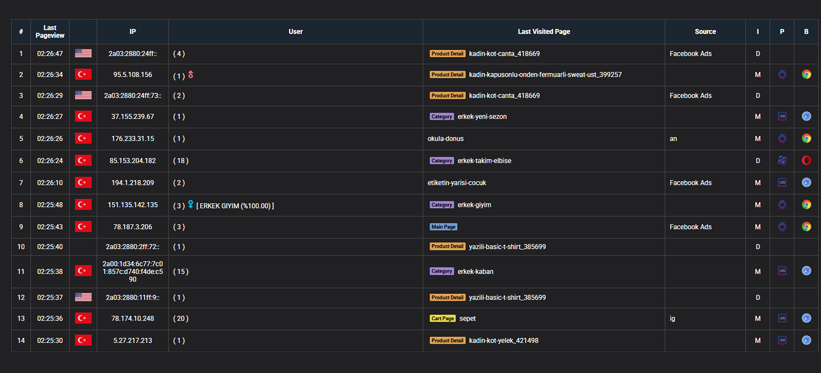Click the Turkish flag for IP 37.155.239.67

pyautogui.click(x=83, y=116)
